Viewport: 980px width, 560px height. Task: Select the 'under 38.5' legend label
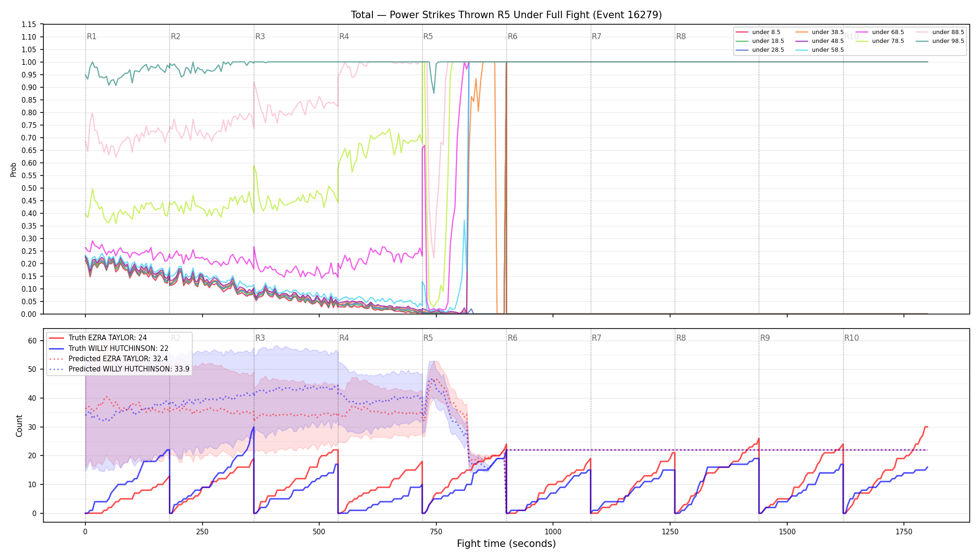(828, 32)
